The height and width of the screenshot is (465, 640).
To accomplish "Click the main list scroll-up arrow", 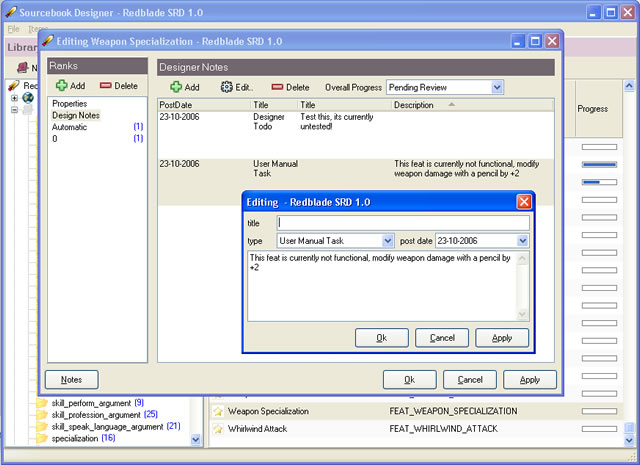I will (x=629, y=85).
